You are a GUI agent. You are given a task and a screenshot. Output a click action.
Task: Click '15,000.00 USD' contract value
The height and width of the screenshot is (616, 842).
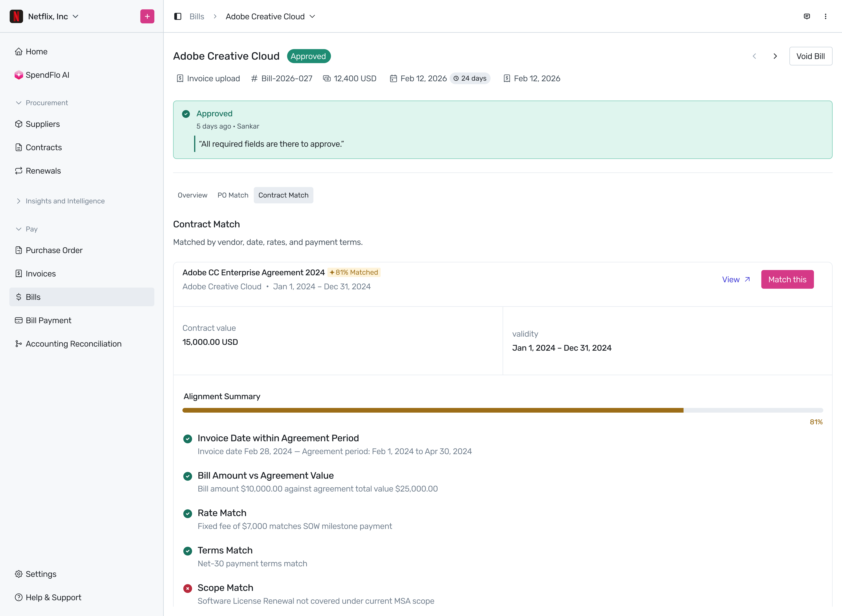tap(210, 342)
